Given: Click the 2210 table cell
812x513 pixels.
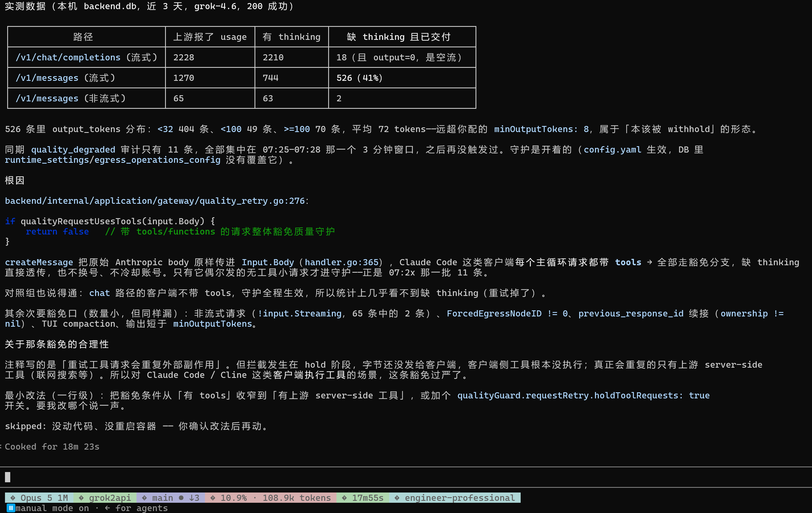Looking at the screenshot, I should 273,57.
